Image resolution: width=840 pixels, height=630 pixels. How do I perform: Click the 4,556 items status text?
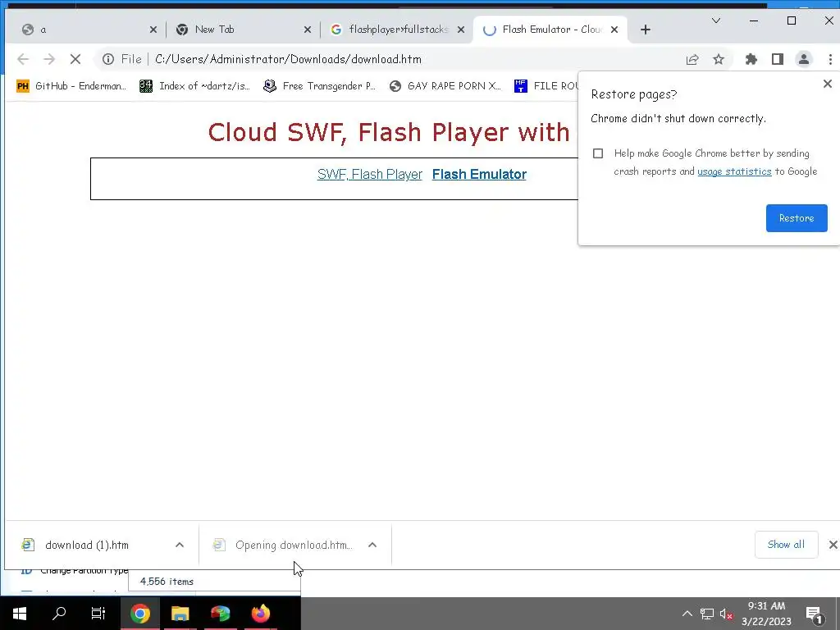tap(167, 582)
